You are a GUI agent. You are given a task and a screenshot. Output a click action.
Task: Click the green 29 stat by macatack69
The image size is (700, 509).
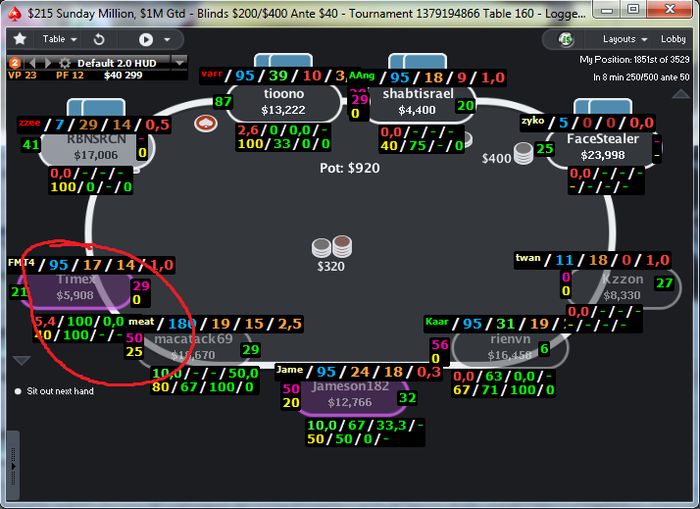click(x=251, y=350)
